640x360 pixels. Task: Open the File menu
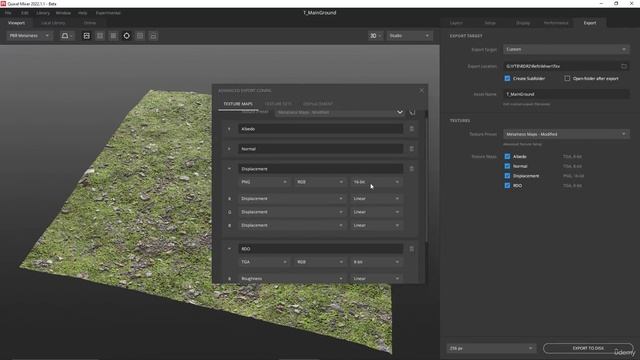pyautogui.click(x=8, y=13)
